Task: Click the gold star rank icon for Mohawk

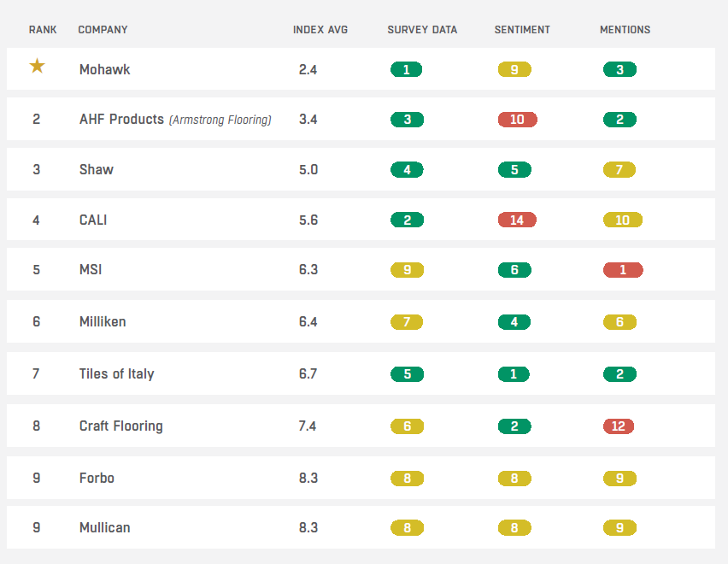Action: pyautogui.click(x=37, y=67)
